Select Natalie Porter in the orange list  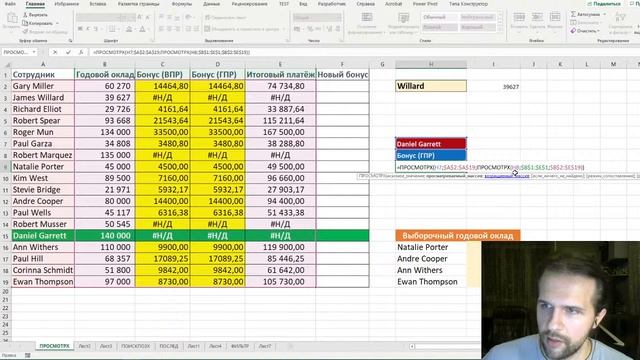click(x=431, y=247)
